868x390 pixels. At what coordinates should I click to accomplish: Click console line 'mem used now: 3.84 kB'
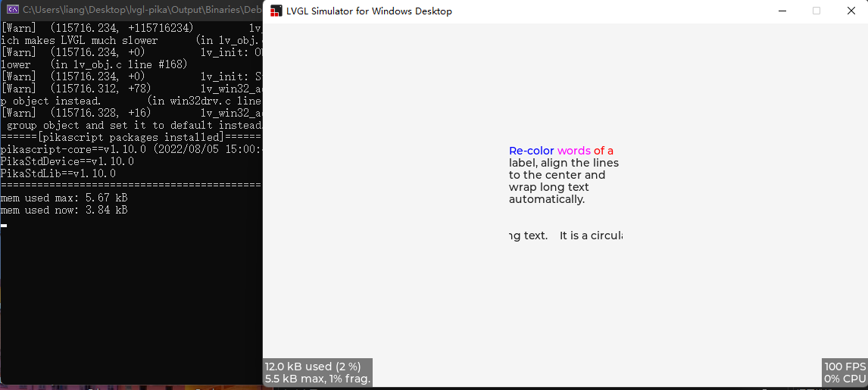pos(64,211)
